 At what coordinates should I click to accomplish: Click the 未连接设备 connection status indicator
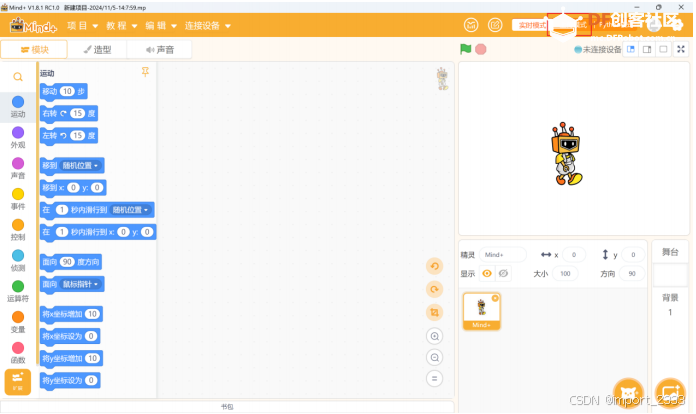click(x=597, y=49)
